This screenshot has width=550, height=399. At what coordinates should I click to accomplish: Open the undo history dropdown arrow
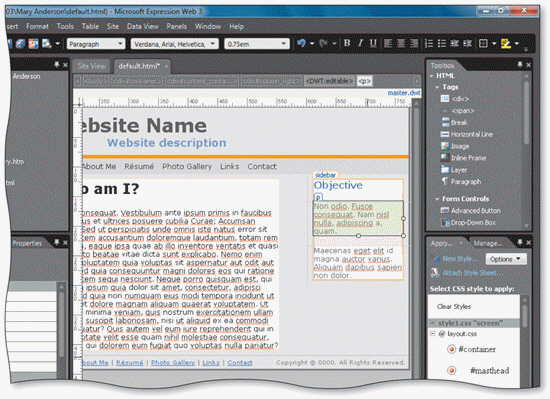pyautogui.click(x=312, y=43)
